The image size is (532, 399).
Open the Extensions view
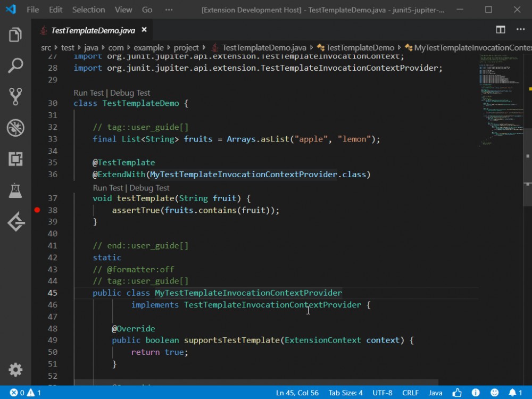click(x=14, y=159)
